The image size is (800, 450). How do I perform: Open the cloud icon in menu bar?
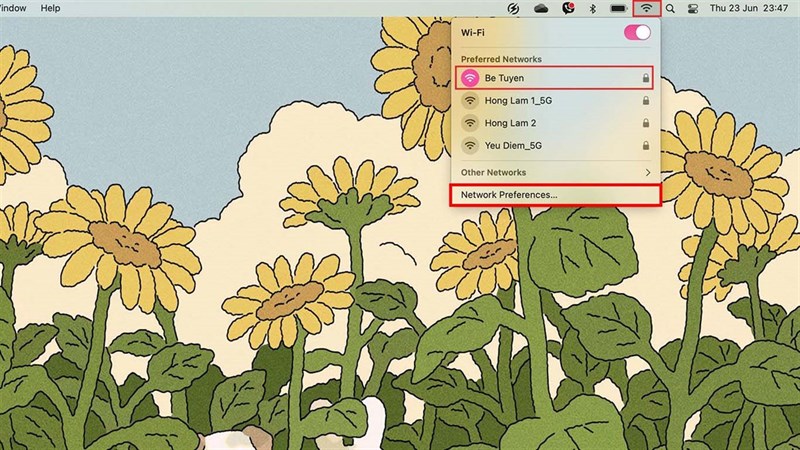(542, 8)
